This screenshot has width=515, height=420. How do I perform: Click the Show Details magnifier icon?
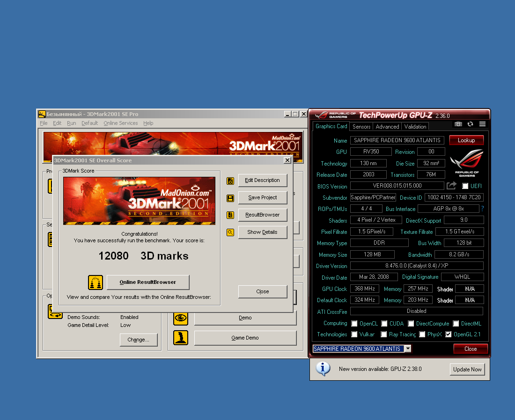[230, 232]
